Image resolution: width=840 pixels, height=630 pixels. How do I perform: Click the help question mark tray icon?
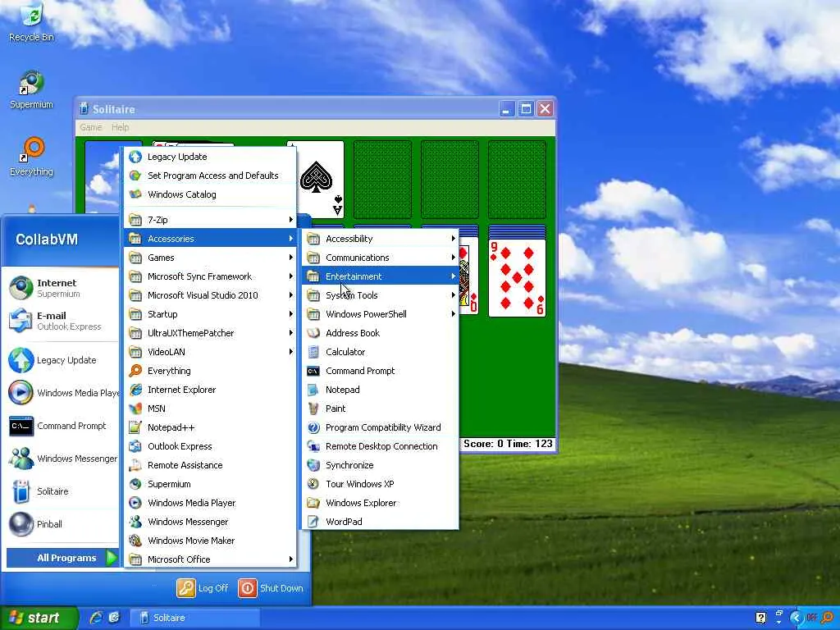pyautogui.click(x=760, y=618)
